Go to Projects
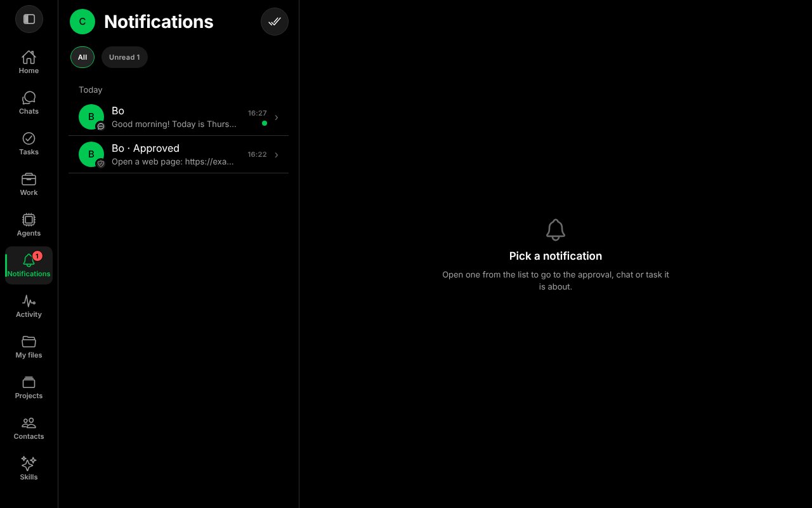Screen dimensions: 812x508 [29, 387]
